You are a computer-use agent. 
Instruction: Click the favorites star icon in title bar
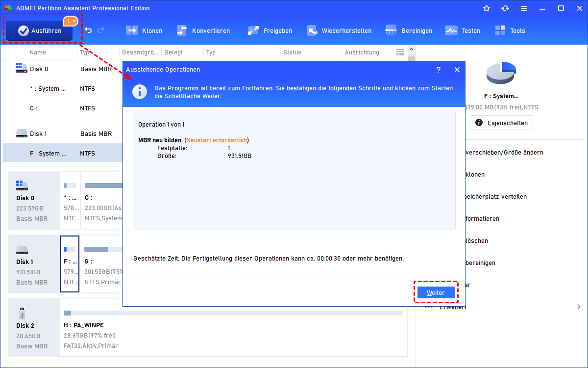487,8
